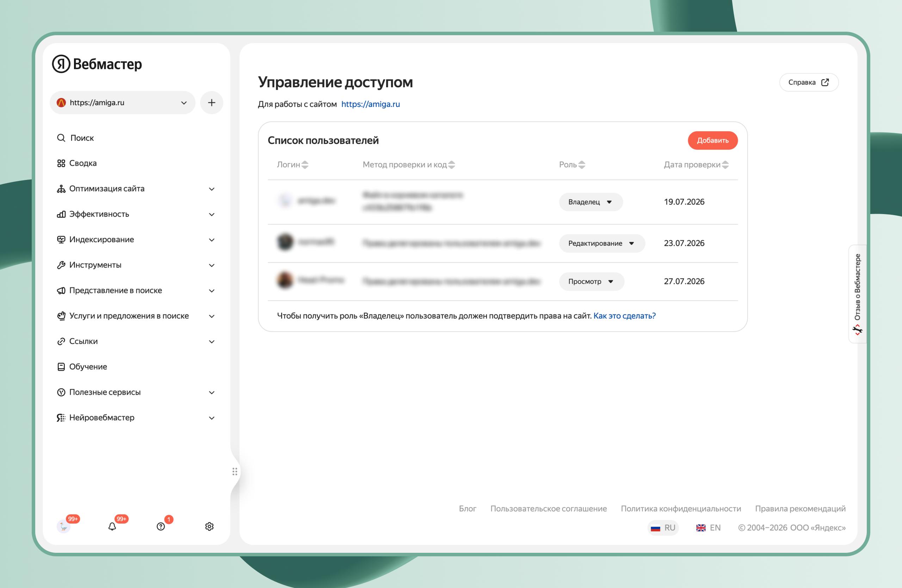902x588 pixels.
Task: Click the help question mark icon
Action: click(x=161, y=526)
